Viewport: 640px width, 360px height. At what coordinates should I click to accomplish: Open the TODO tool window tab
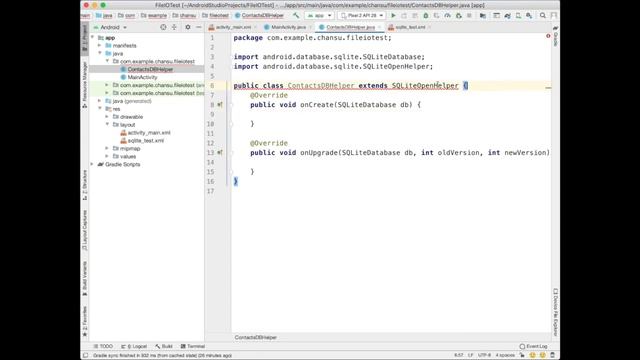(103, 347)
